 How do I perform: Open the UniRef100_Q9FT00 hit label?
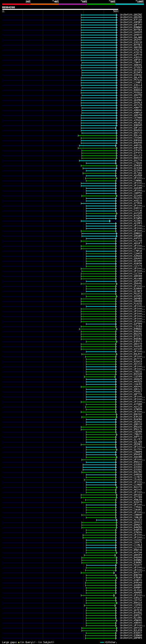131,25
